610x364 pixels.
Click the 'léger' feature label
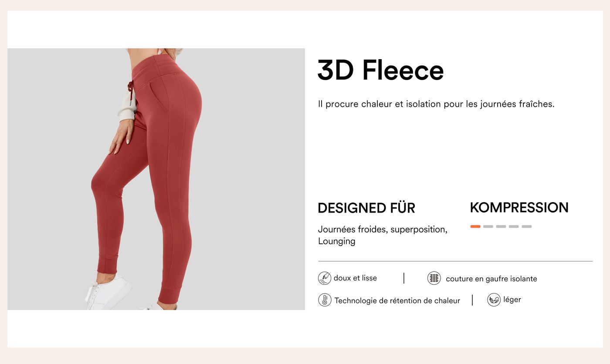pos(512,300)
